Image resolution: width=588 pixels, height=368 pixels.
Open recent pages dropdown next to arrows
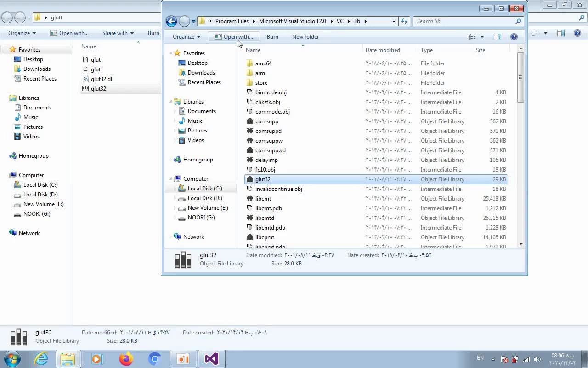pyautogui.click(x=193, y=21)
